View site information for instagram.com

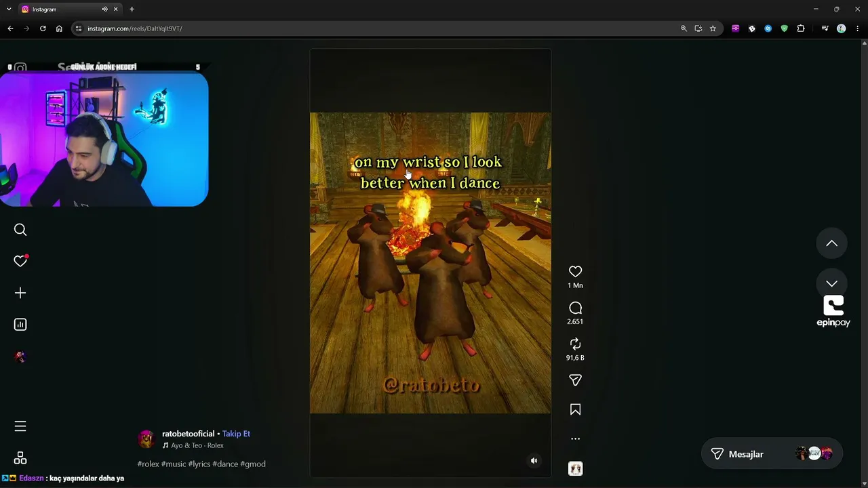(79, 28)
